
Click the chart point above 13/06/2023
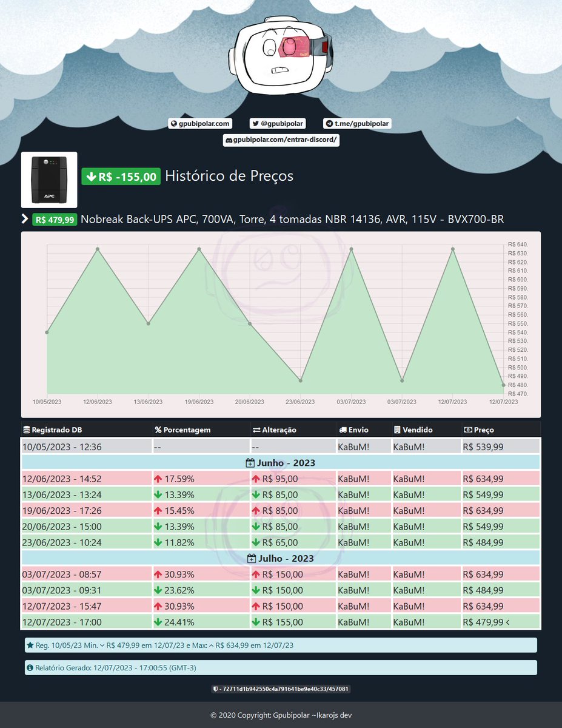pos(149,323)
